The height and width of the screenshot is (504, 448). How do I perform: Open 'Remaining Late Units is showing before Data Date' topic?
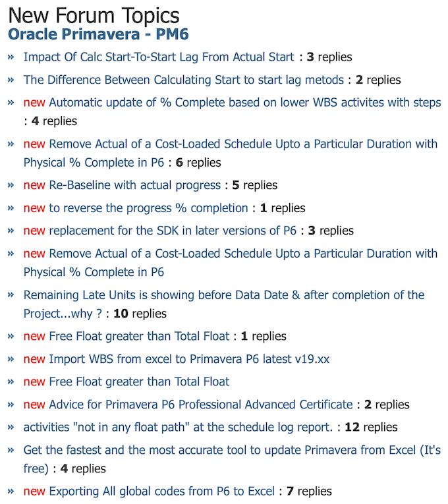pos(224,304)
